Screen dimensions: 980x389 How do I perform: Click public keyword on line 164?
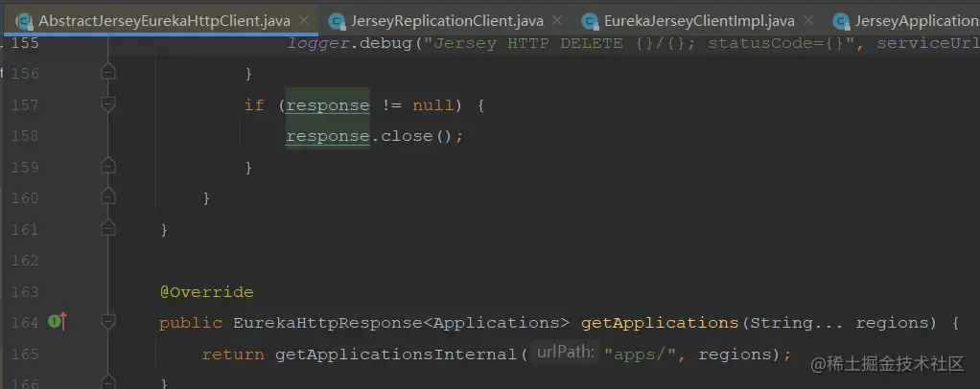191,324
